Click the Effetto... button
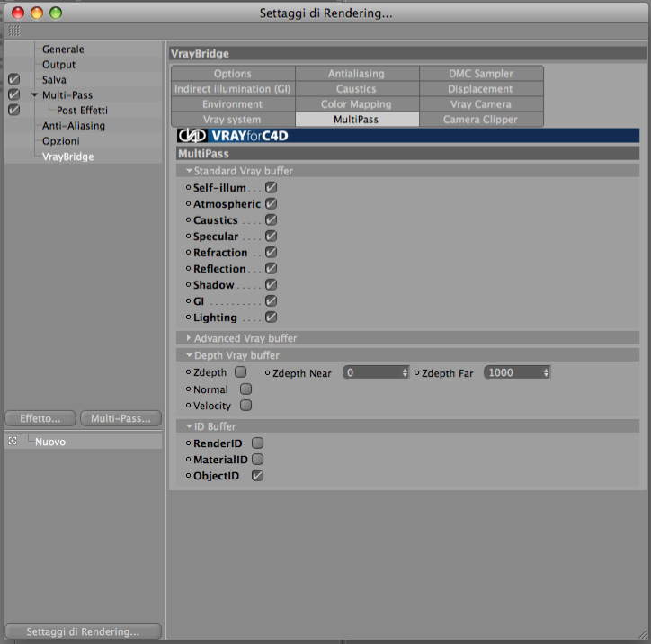 click(x=40, y=418)
